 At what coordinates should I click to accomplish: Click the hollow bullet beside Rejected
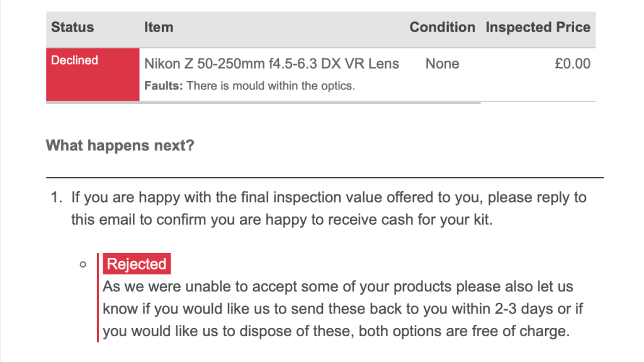82,264
